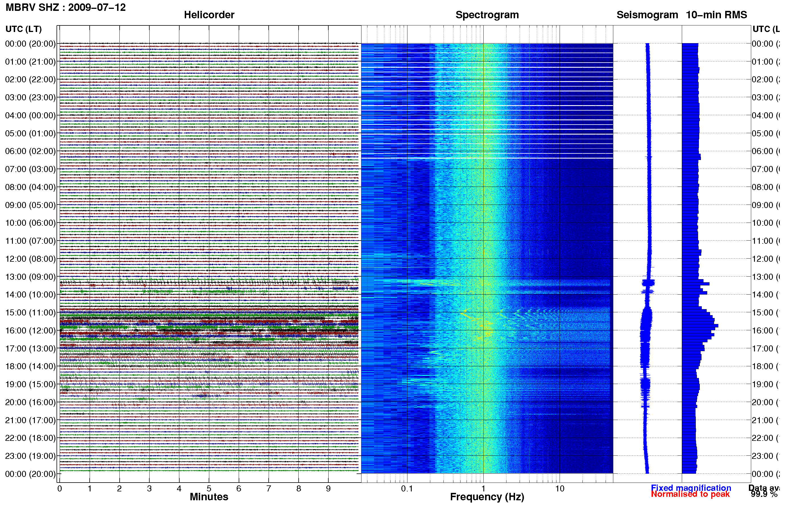Click minute tick '2' on Helicorder axis
This screenshot has height=508, width=812.
tap(120, 489)
